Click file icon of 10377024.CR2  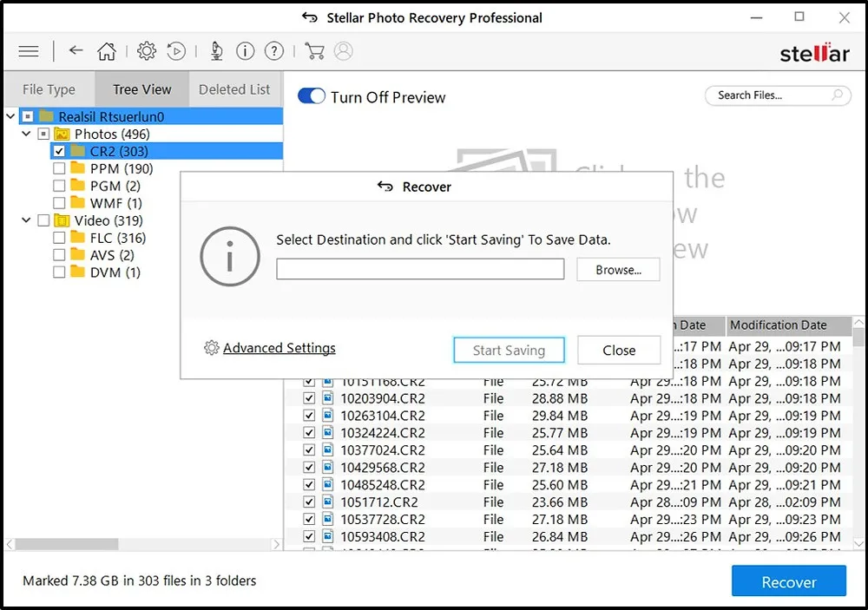coord(328,449)
